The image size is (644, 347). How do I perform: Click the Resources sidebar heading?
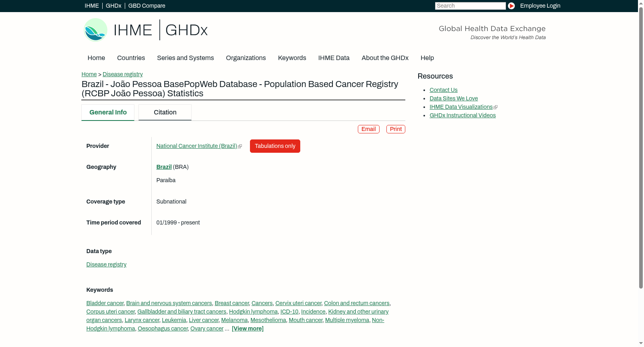(x=435, y=76)
